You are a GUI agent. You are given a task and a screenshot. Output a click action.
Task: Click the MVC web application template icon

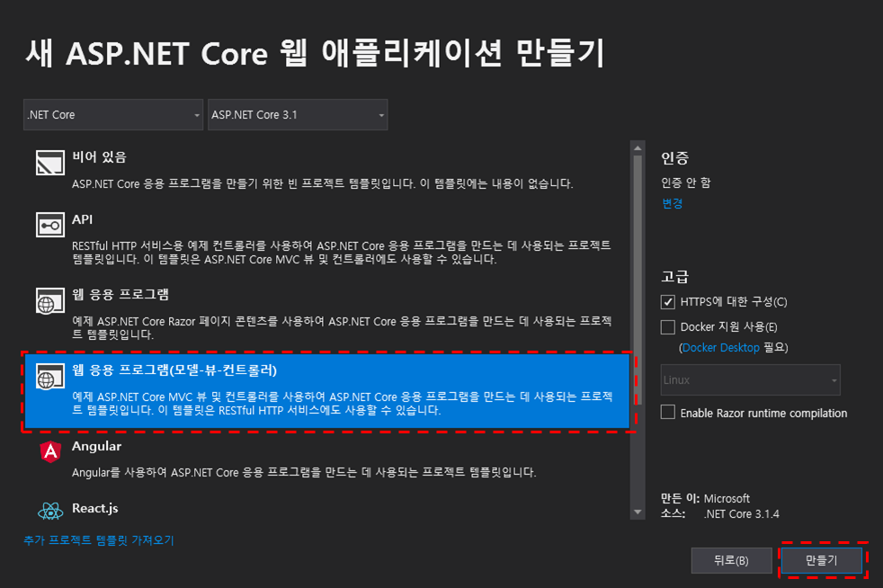50,376
